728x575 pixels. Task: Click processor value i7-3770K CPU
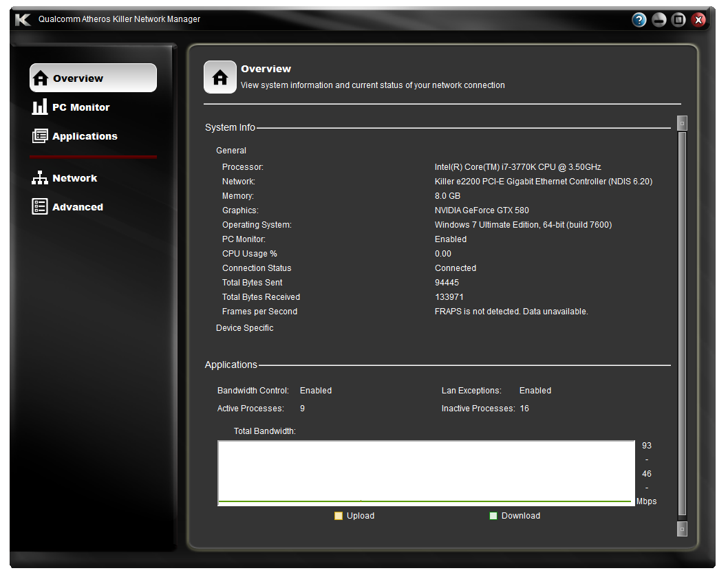(x=517, y=166)
